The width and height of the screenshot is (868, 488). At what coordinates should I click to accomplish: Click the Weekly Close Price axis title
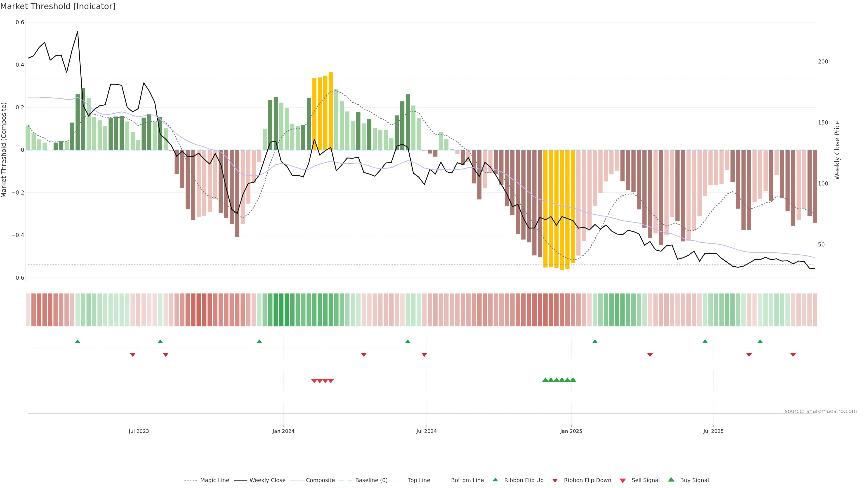pyautogui.click(x=837, y=150)
